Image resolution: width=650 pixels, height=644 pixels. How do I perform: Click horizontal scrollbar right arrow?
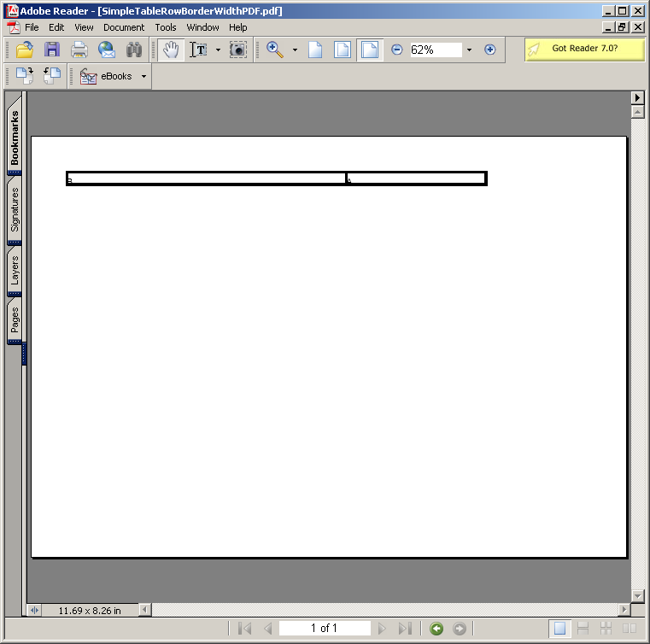coord(624,610)
